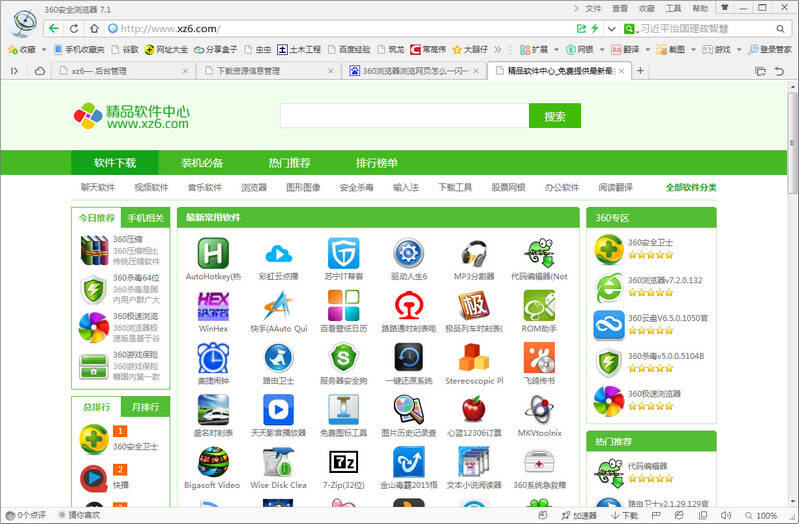Click the restore closed tab undo icon
799x524 pixels.
[x=779, y=71]
